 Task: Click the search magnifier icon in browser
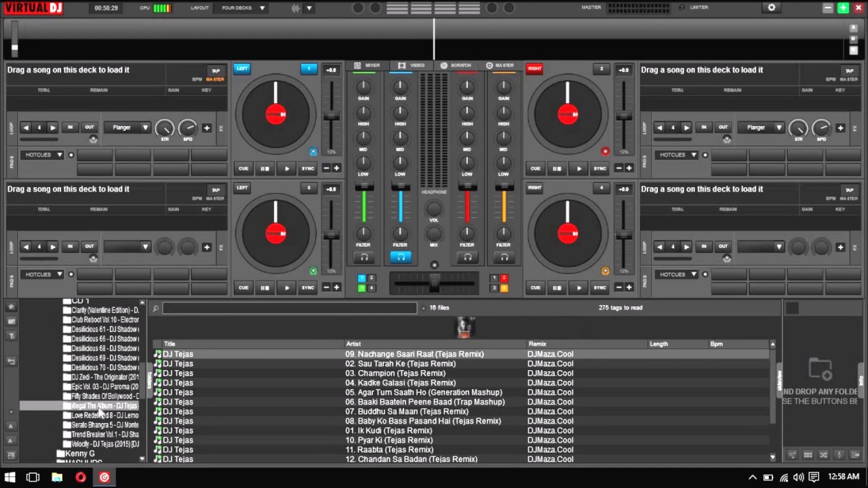155,308
